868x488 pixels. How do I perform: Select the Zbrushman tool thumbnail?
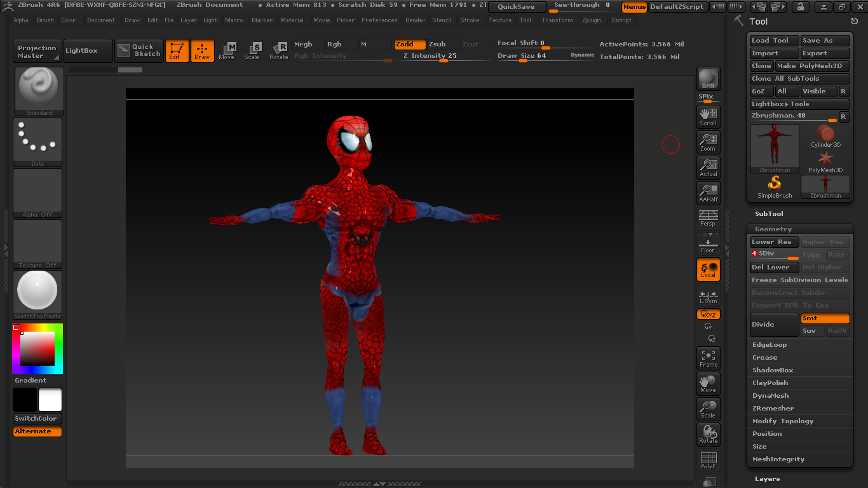(x=775, y=149)
